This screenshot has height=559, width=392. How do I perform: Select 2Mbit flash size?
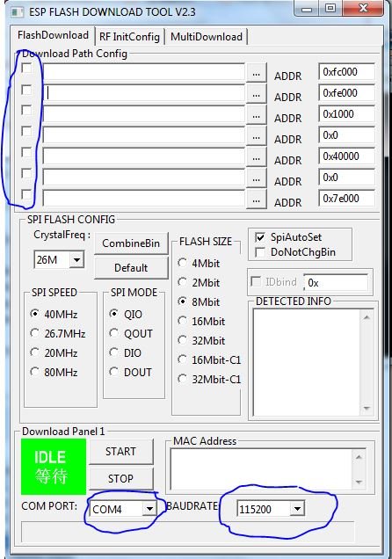point(182,282)
